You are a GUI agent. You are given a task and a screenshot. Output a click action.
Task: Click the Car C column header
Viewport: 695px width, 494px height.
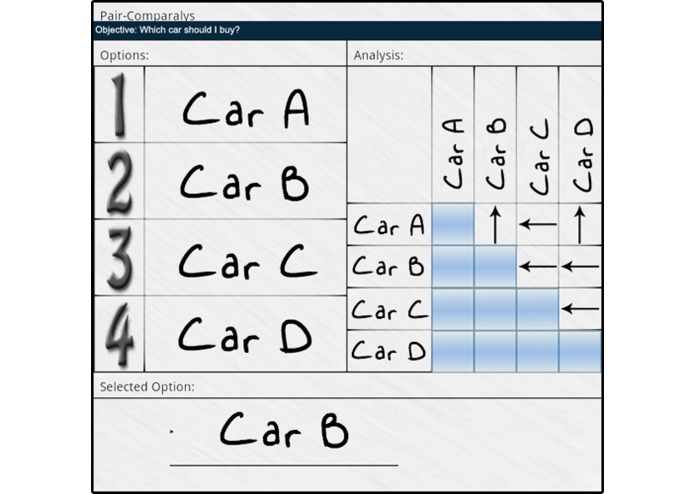pos(538,135)
